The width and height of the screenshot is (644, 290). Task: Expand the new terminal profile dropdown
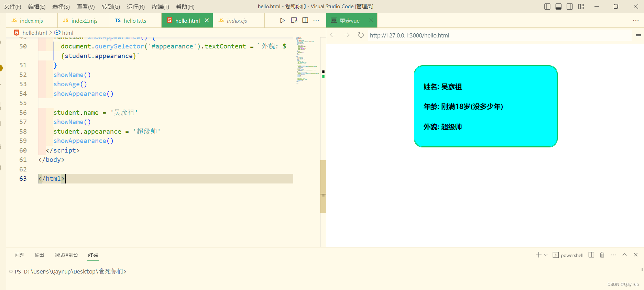(x=546, y=255)
